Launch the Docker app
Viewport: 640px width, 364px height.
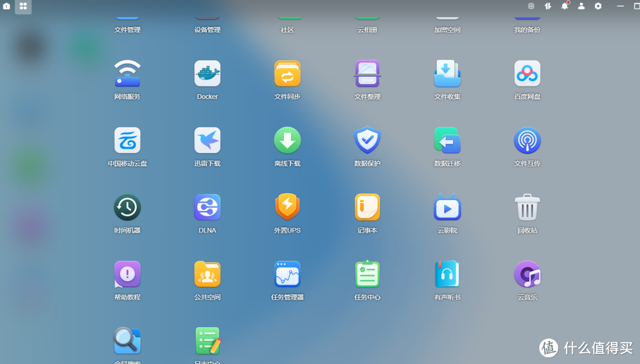click(207, 74)
